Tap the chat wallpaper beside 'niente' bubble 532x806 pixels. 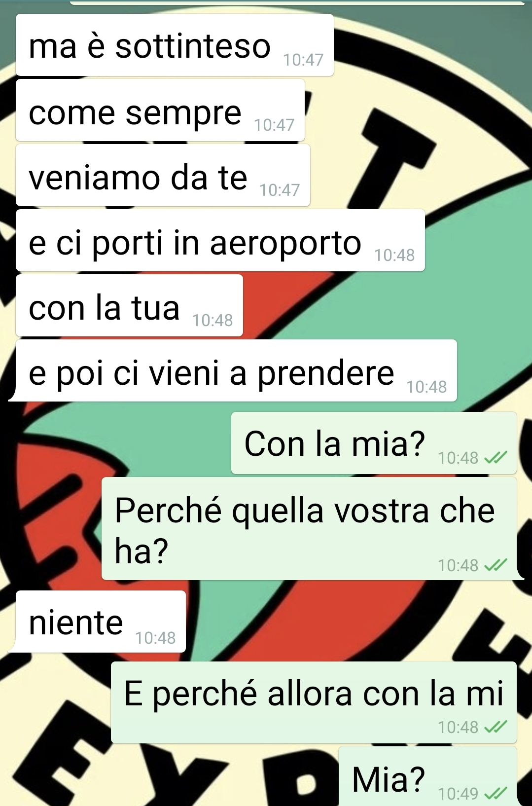[x=345, y=622]
